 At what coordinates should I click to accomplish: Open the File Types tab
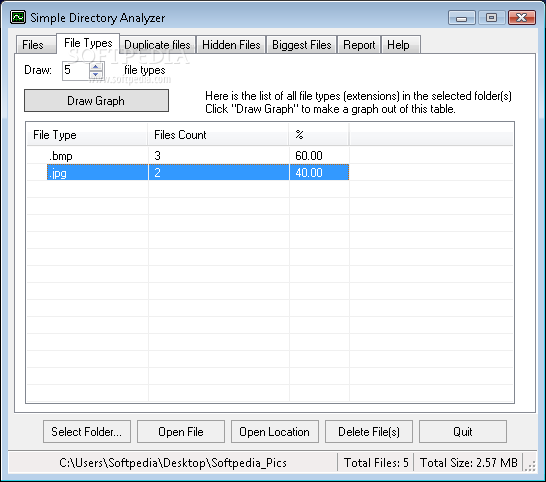point(88,43)
